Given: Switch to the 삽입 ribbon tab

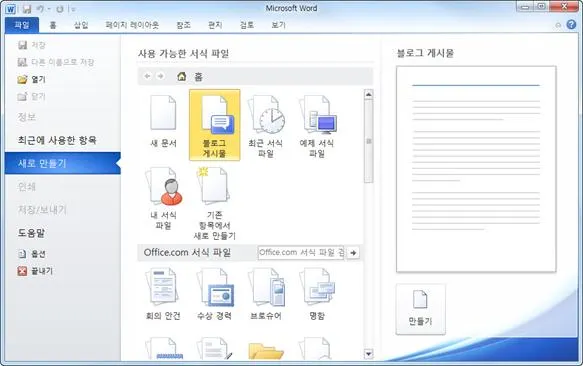Looking at the screenshot, I should pos(81,25).
